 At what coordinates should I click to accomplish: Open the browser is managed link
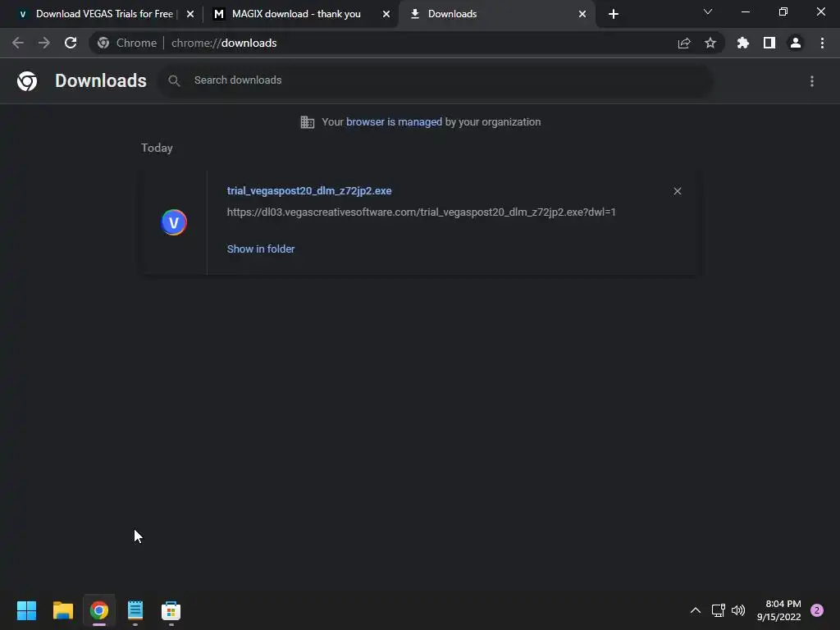(394, 122)
